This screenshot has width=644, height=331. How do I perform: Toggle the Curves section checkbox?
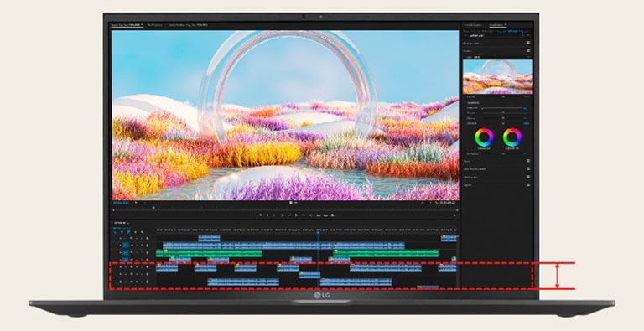pyautogui.click(x=528, y=161)
